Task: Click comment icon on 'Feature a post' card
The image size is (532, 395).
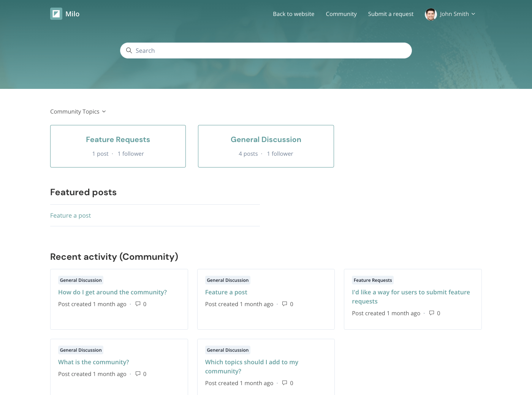Action: pyautogui.click(x=285, y=304)
